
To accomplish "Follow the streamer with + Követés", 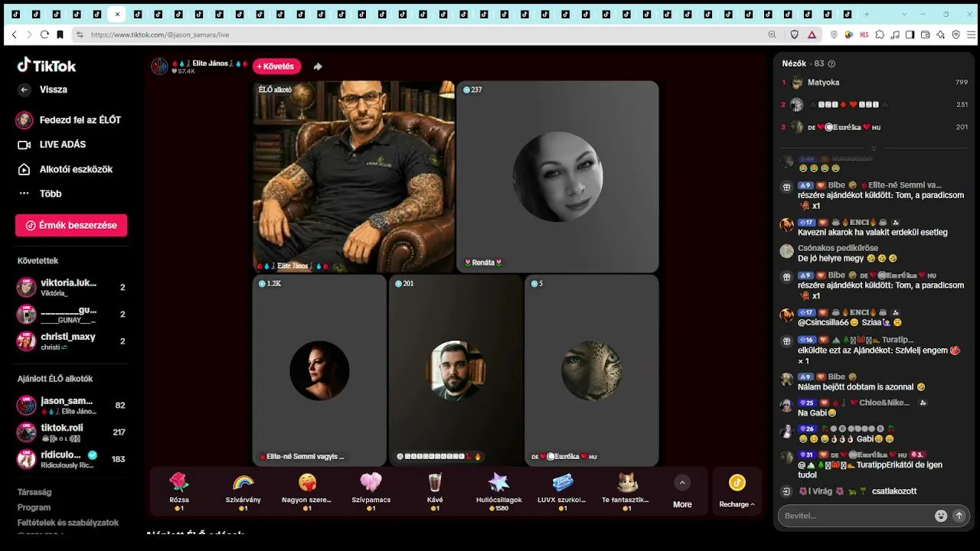I will [277, 67].
